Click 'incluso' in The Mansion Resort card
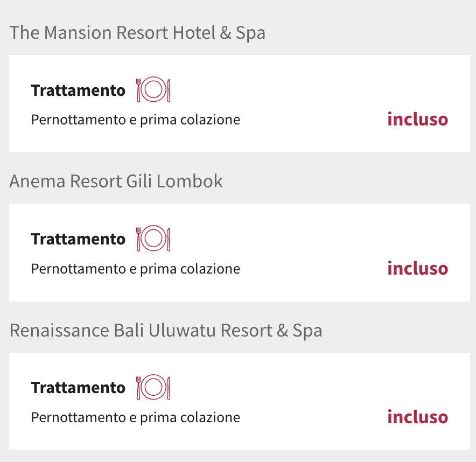476x462 pixels. [418, 119]
